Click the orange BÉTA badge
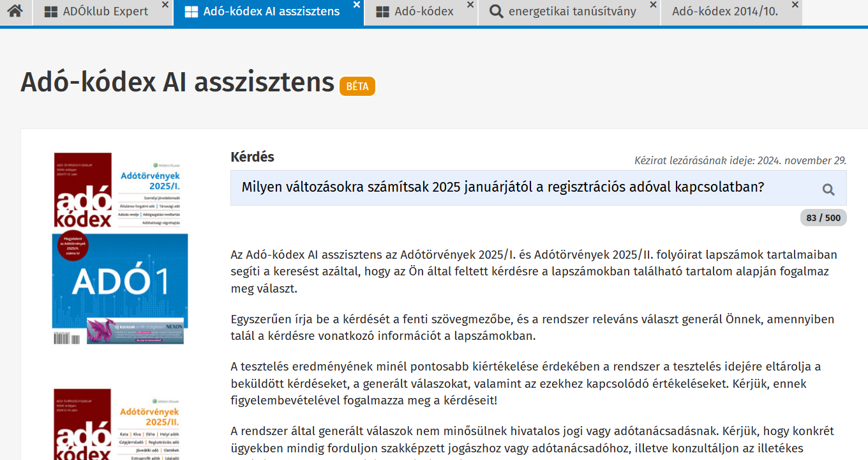Image resolution: width=868 pixels, height=460 pixels. [357, 86]
